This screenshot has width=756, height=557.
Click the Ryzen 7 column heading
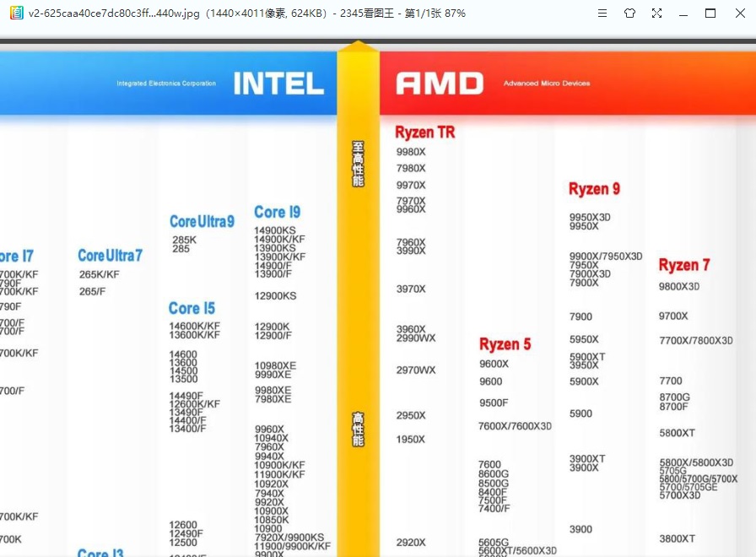684,265
